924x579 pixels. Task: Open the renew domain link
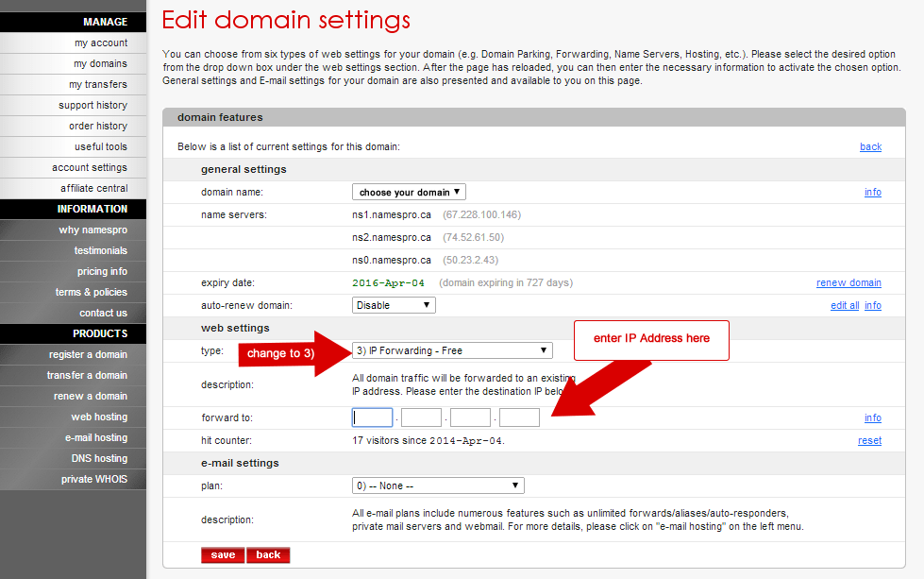pos(848,282)
